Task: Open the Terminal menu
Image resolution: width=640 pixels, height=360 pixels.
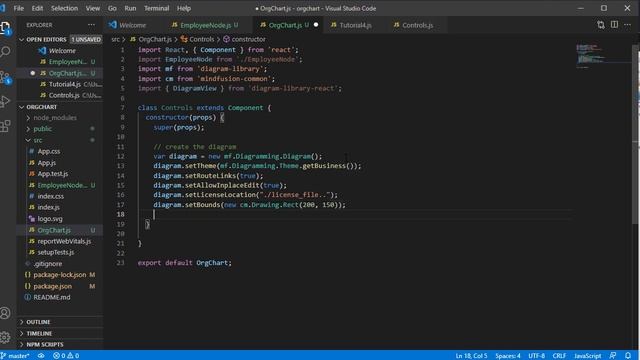Action: (x=156, y=8)
